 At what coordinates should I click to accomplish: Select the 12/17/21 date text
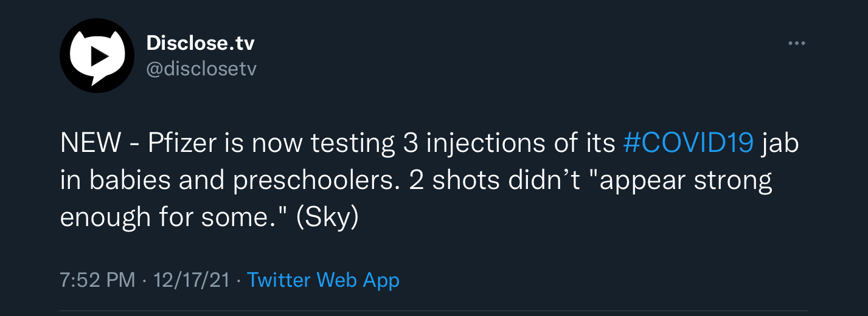[191, 280]
